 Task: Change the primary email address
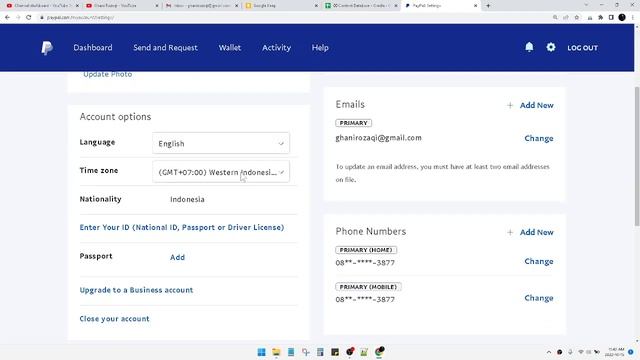point(539,138)
